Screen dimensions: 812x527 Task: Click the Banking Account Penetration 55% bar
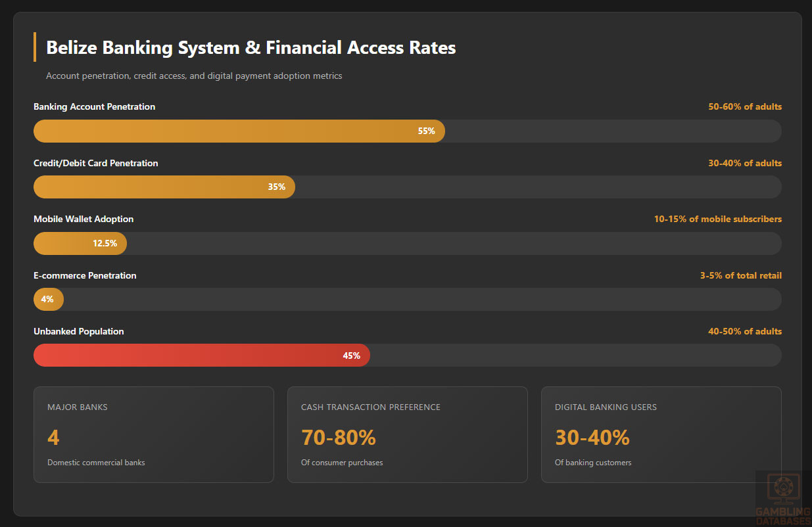point(239,131)
